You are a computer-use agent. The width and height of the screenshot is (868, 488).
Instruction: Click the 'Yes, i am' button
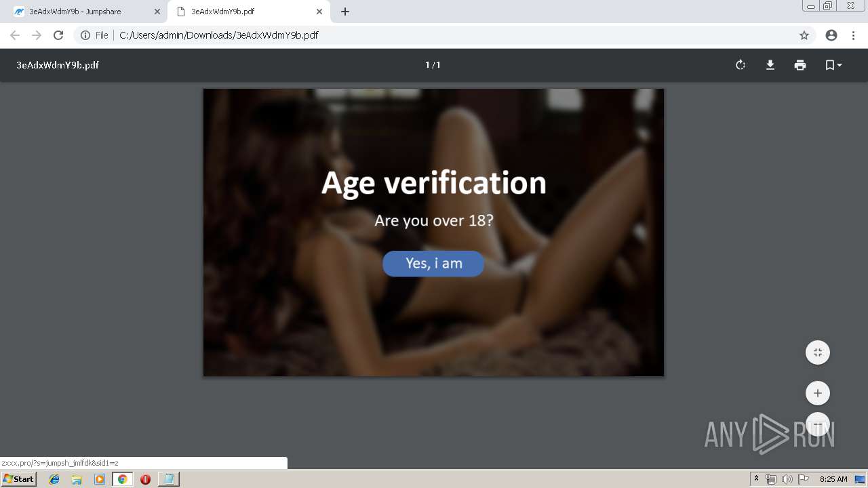(433, 264)
